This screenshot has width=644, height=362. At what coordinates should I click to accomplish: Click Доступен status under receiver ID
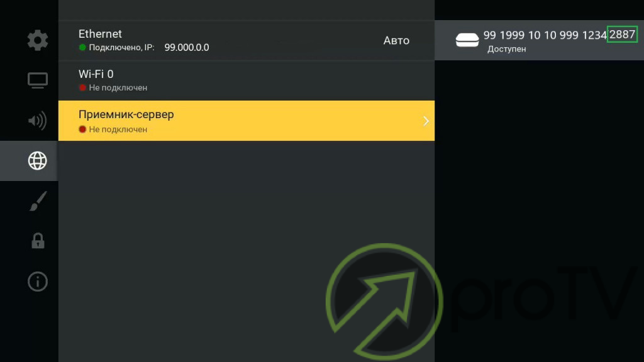506,49
